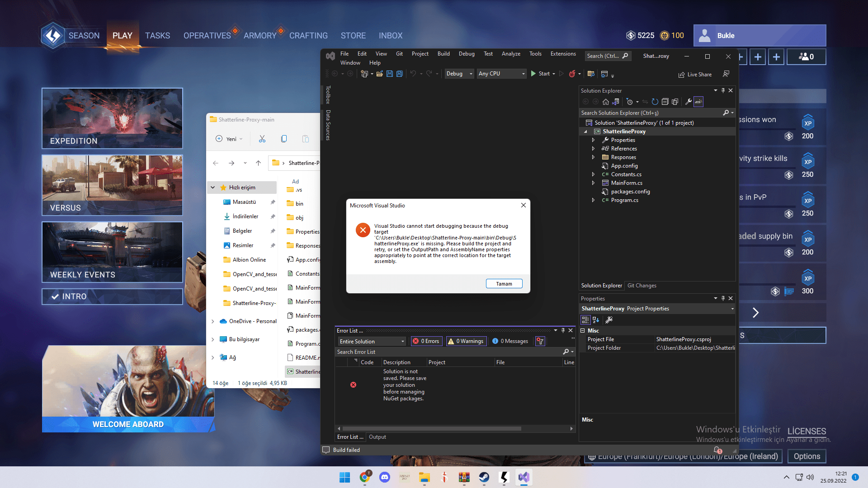Image resolution: width=868 pixels, height=488 pixels.
Task: Toggle Categorized view in Properties panel
Action: pos(585,320)
